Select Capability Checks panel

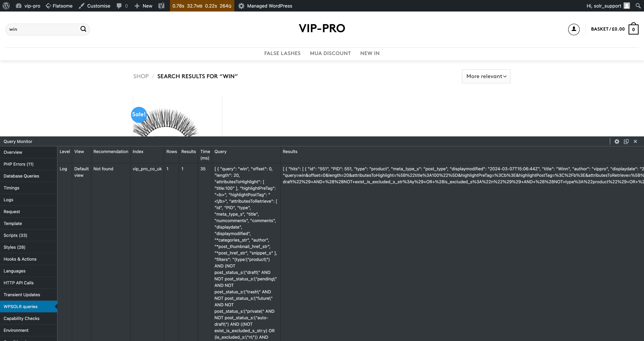pyautogui.click(x=29, y=319)
